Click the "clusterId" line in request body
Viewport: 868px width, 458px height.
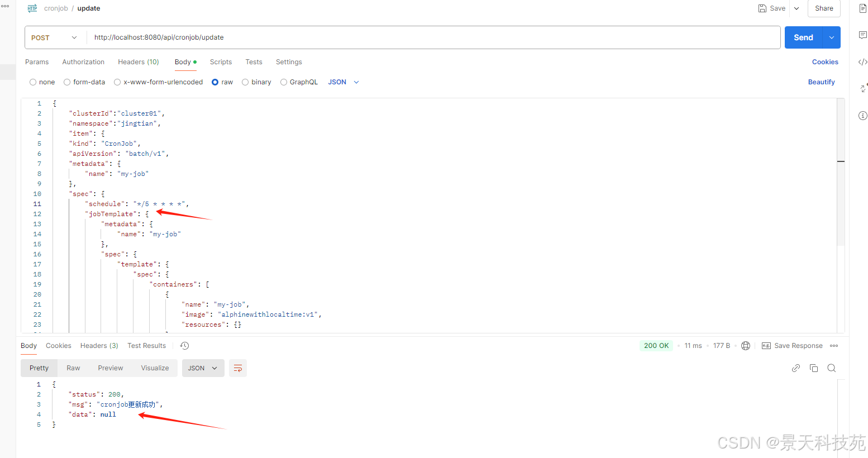(x=117, y=113)
